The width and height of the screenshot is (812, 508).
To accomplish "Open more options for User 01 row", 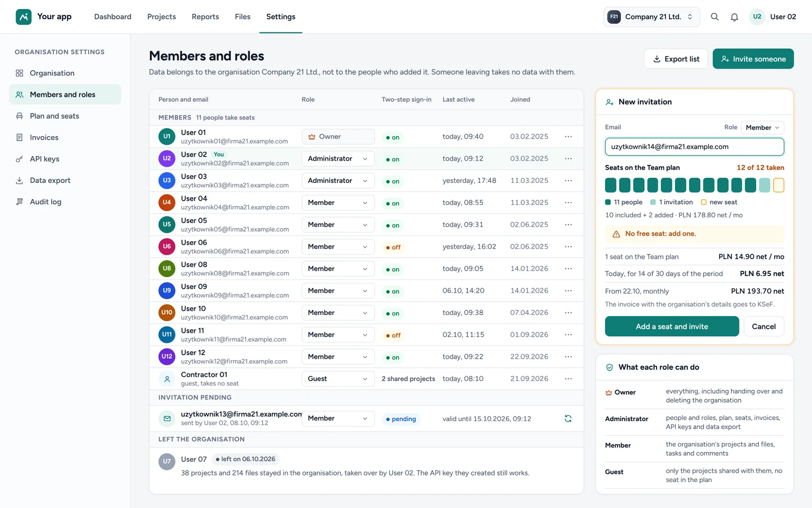I will (568, 137).
